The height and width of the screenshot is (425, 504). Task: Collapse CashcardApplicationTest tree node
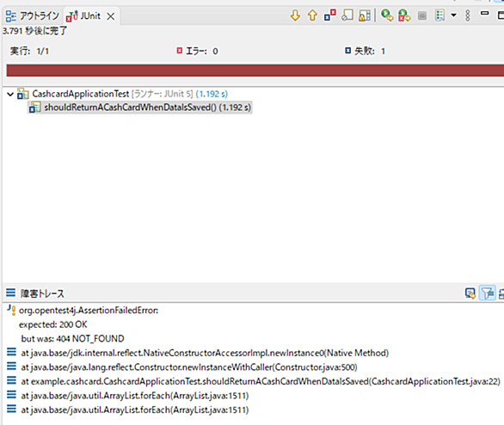(10, 94)
